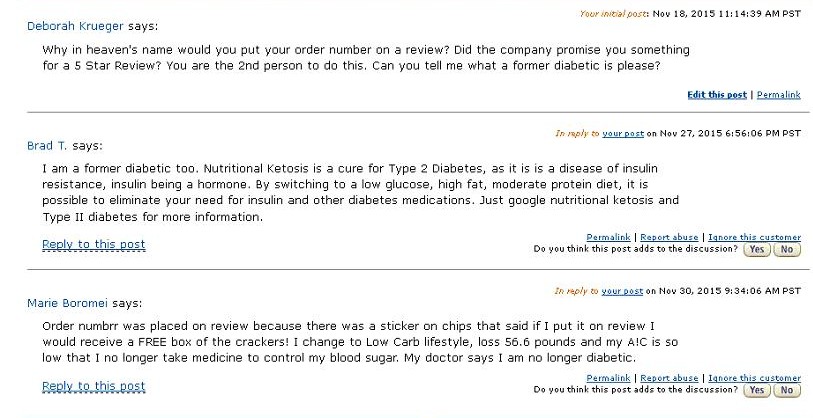The width and height of the screenshot is (813, 418).
Task: Vote No on Marie Boromei's post
Action: pos(787,390)
